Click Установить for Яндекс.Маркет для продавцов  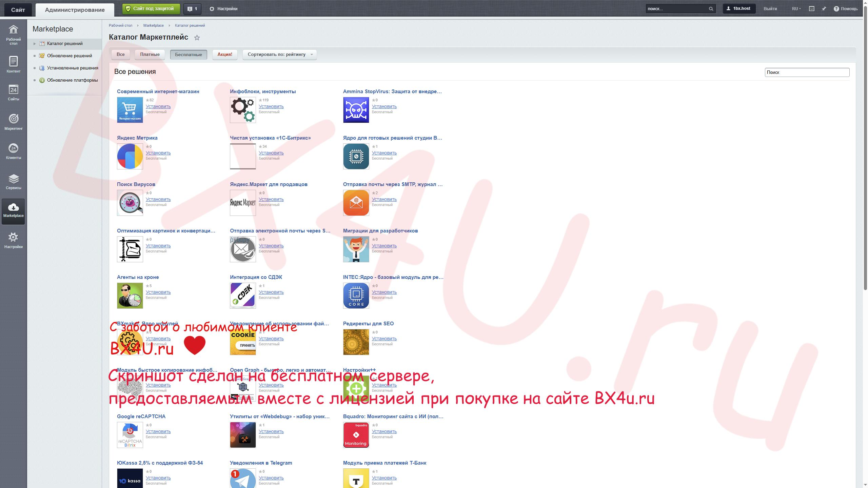pos(271,199)
